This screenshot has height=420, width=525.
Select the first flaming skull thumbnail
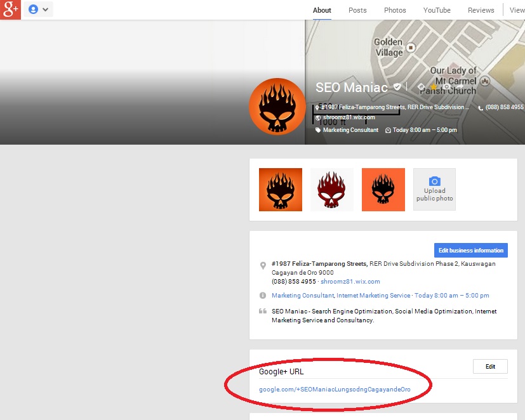pos(280,189)
